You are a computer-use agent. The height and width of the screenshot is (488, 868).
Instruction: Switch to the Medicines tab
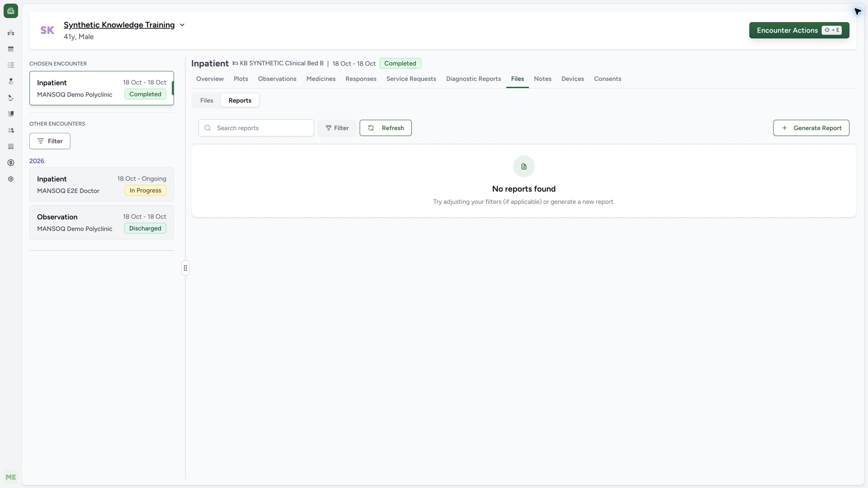click(321, 79)
